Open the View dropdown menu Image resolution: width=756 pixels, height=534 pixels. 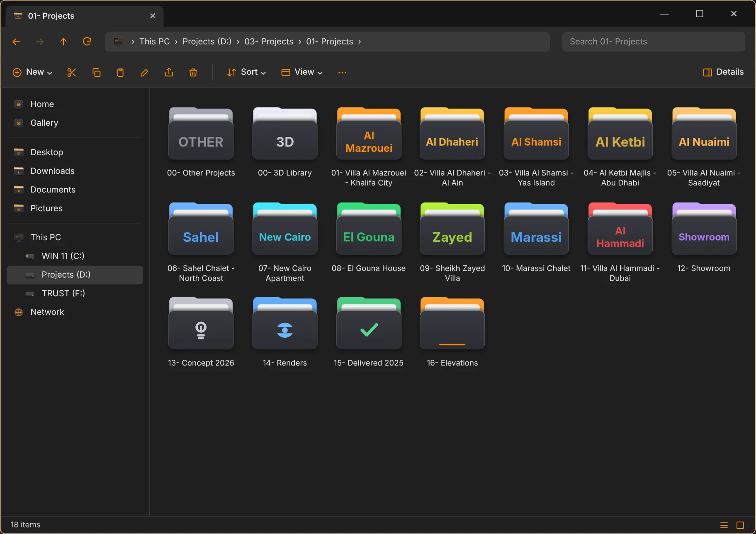(302, 72)
